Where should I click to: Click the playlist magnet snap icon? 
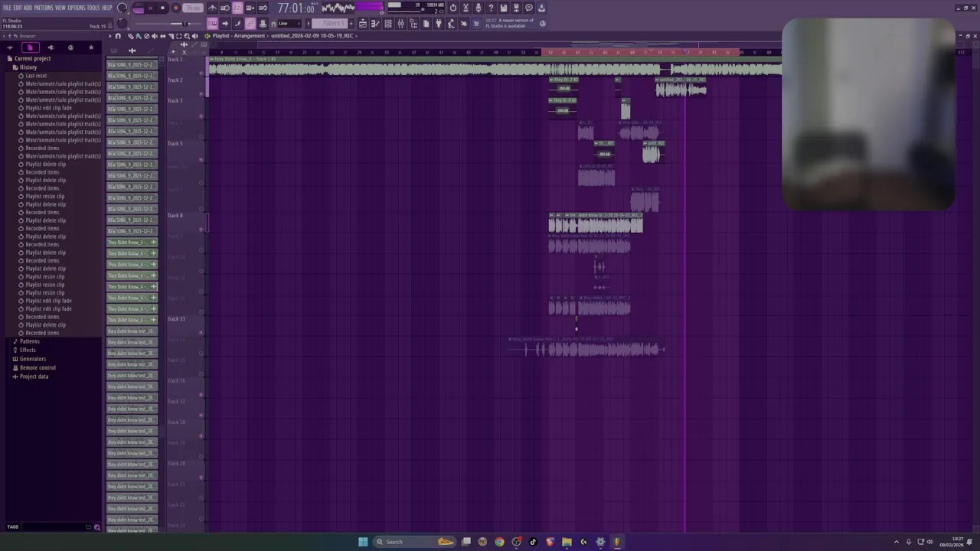pos(118,36)
